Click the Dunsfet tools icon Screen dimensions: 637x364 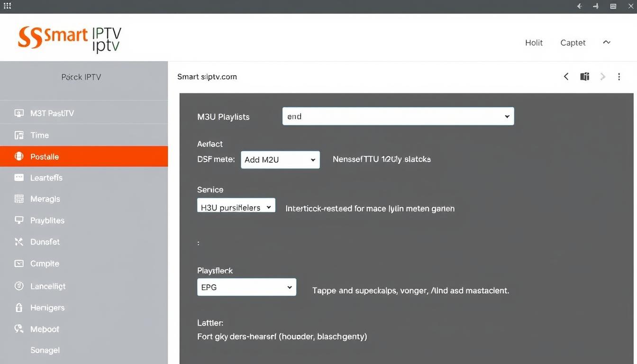click(19, 242)
